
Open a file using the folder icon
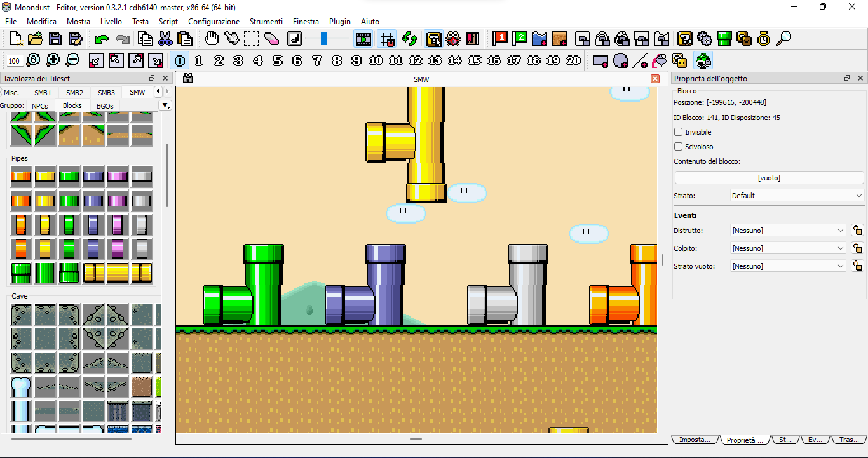coord(36,39)
